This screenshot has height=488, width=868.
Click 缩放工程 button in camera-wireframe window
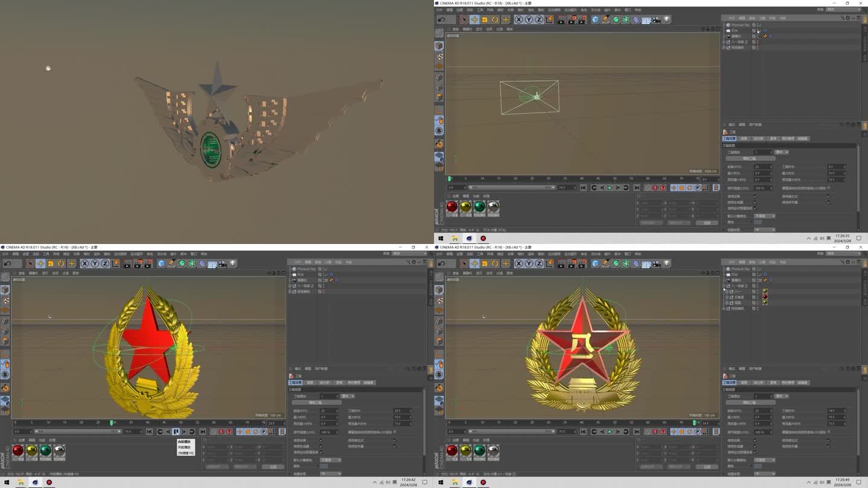[750, 158]
